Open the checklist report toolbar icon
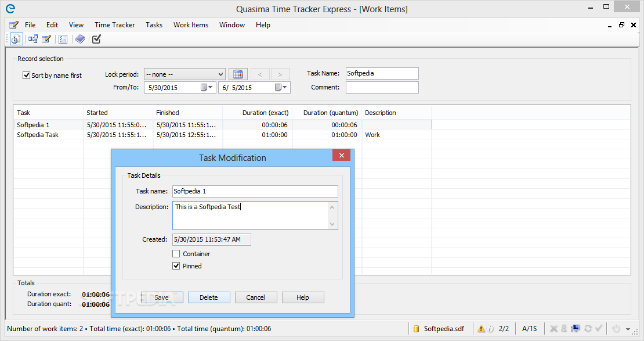The image size is (644, 341). [x=63, y=39]
